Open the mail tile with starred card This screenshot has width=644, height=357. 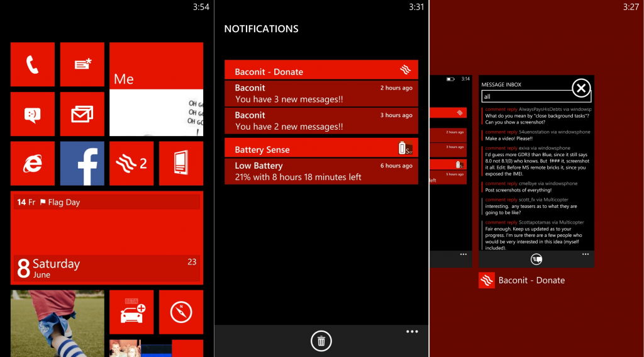click(x=82, y=64)
